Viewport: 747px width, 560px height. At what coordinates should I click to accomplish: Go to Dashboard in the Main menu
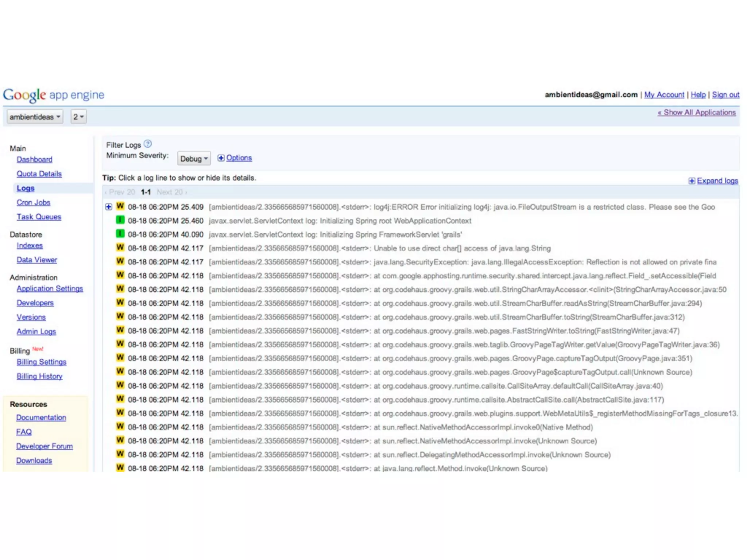34,159
